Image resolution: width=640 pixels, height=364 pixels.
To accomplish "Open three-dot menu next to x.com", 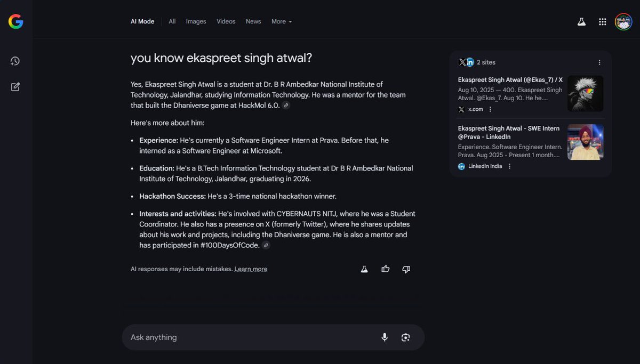I will pyautogui.click(x=490, y=109).
